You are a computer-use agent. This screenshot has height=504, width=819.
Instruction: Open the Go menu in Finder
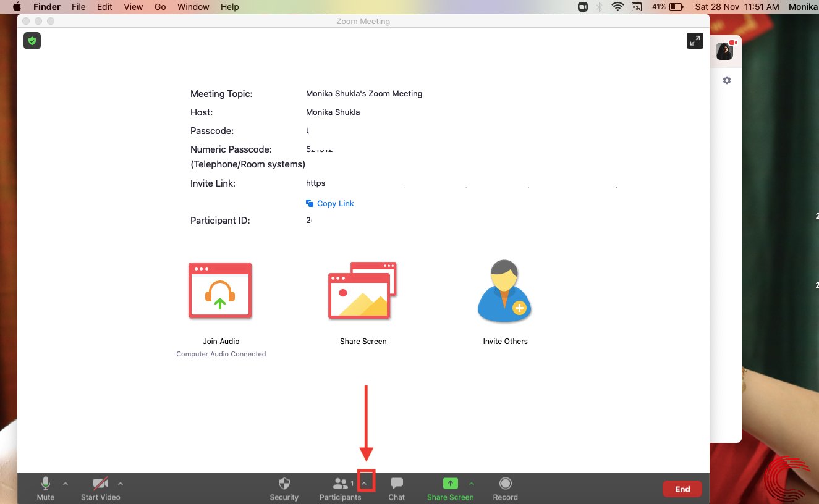tap(159, 7)
